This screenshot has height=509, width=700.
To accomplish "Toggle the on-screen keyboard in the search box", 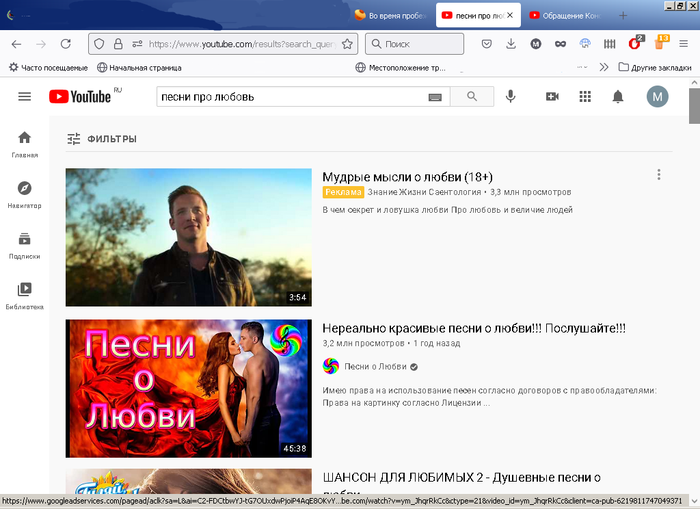I will [x=435, y=97].
